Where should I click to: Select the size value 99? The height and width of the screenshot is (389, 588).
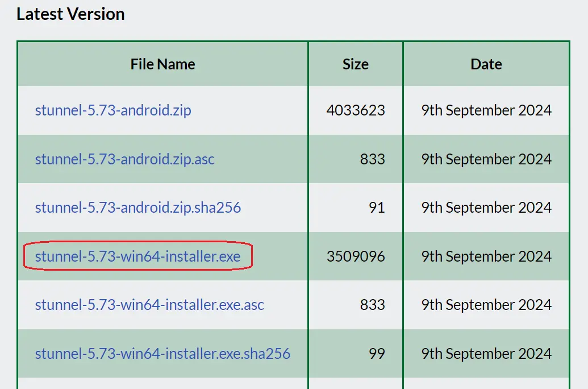377,354
